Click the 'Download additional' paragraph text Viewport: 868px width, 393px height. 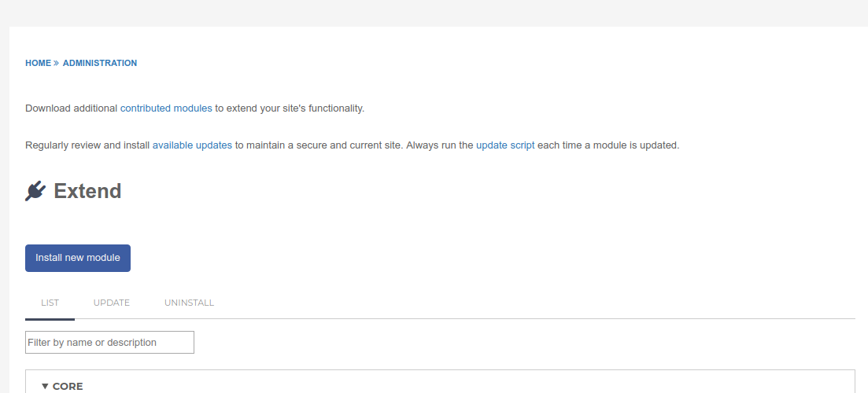click(72, 108)
